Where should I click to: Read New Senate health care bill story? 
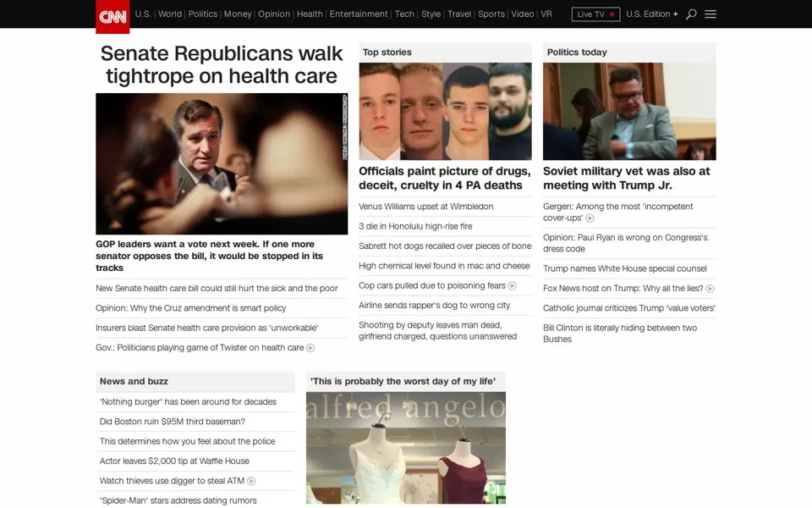point(217,288)
